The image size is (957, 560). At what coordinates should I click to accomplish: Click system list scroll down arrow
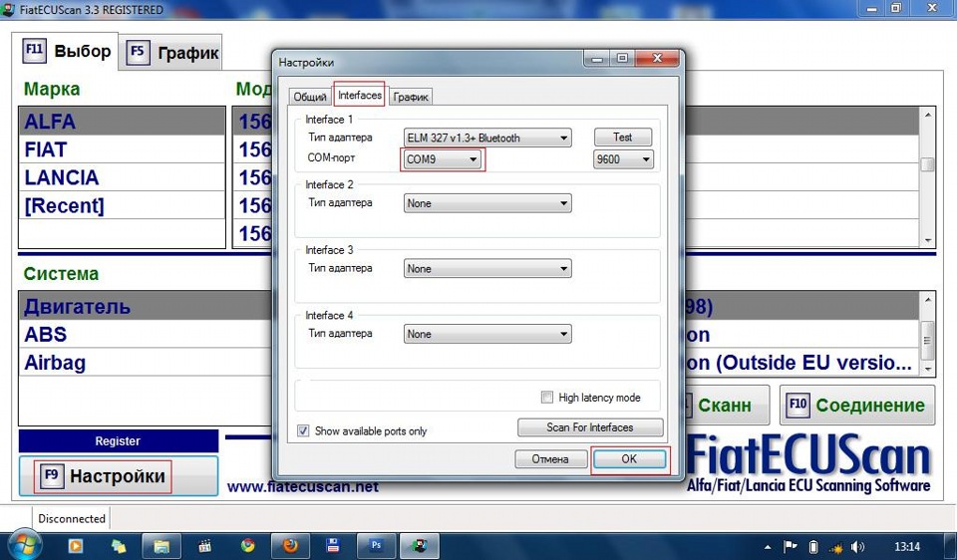[927, 369]
